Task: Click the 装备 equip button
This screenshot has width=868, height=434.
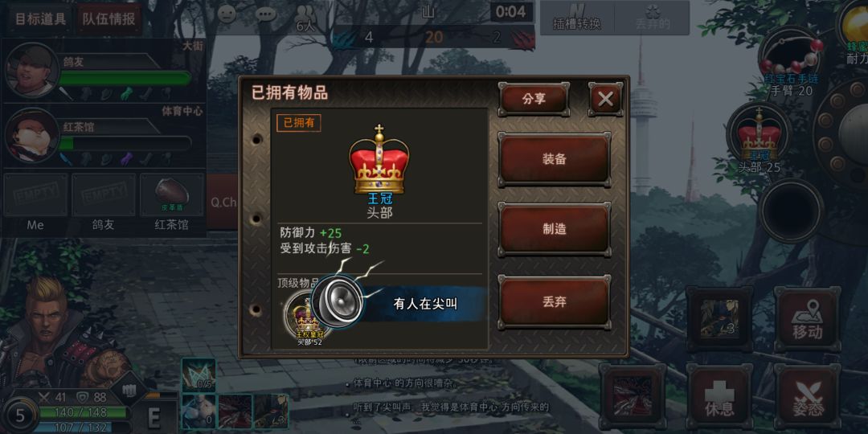Action: click(554, 159)
